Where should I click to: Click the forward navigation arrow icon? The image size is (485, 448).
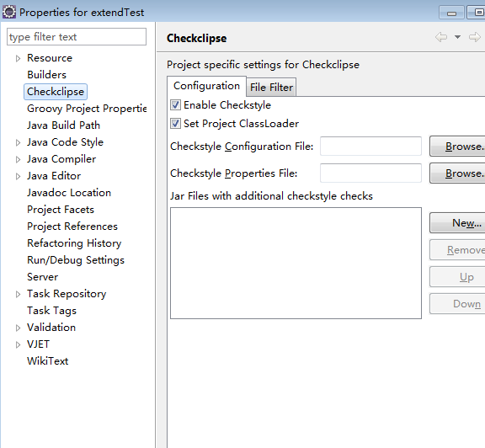click(x=475, y=37)
